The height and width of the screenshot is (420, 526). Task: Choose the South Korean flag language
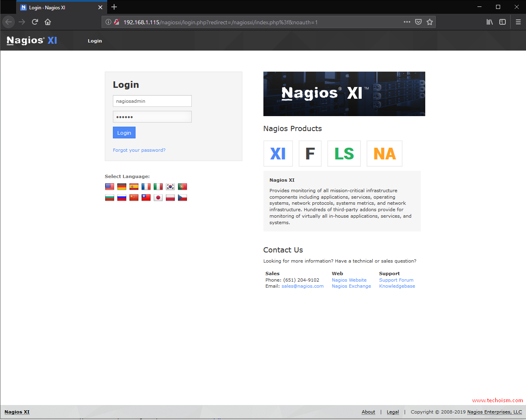click(170, 187)
